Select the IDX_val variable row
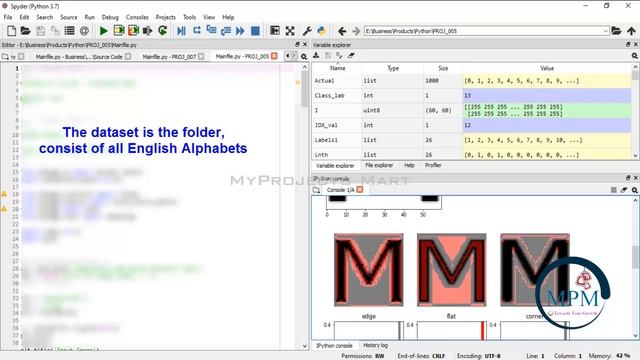 471,125
